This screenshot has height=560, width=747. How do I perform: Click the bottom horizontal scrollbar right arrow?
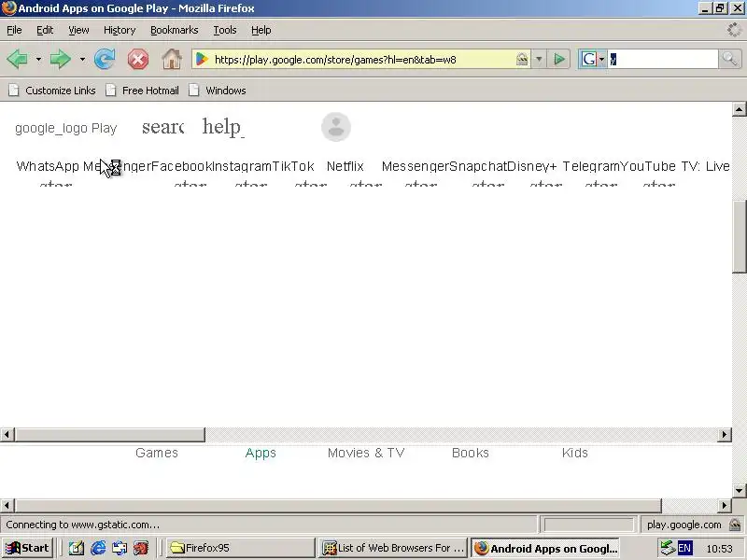[x=725, y=505]
